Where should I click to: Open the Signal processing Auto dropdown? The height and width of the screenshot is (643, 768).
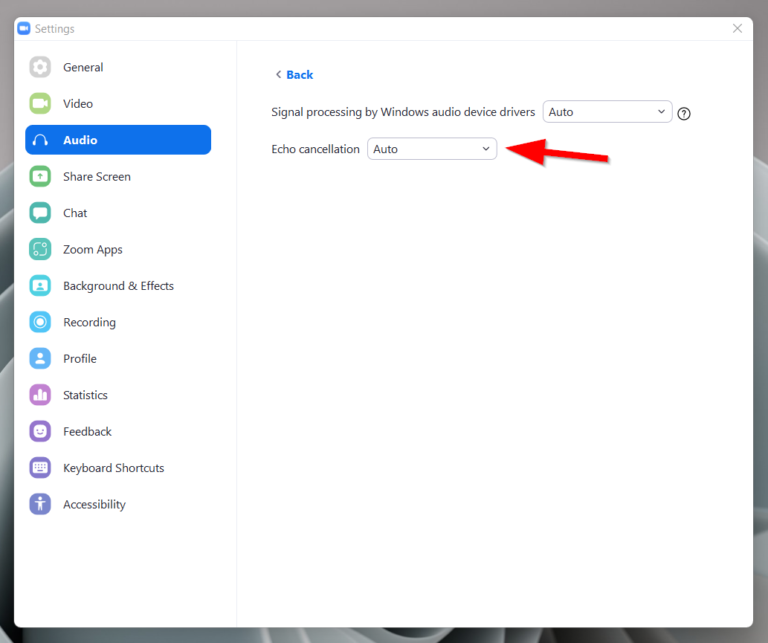point(607,112)
